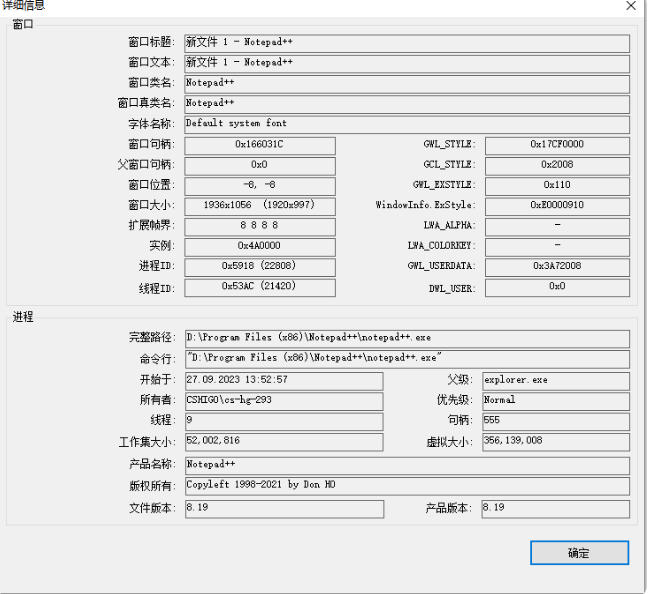Select the 窗口类名 field
The height and width of the screenshot is (594, 651).
click(x=406, y=84)
